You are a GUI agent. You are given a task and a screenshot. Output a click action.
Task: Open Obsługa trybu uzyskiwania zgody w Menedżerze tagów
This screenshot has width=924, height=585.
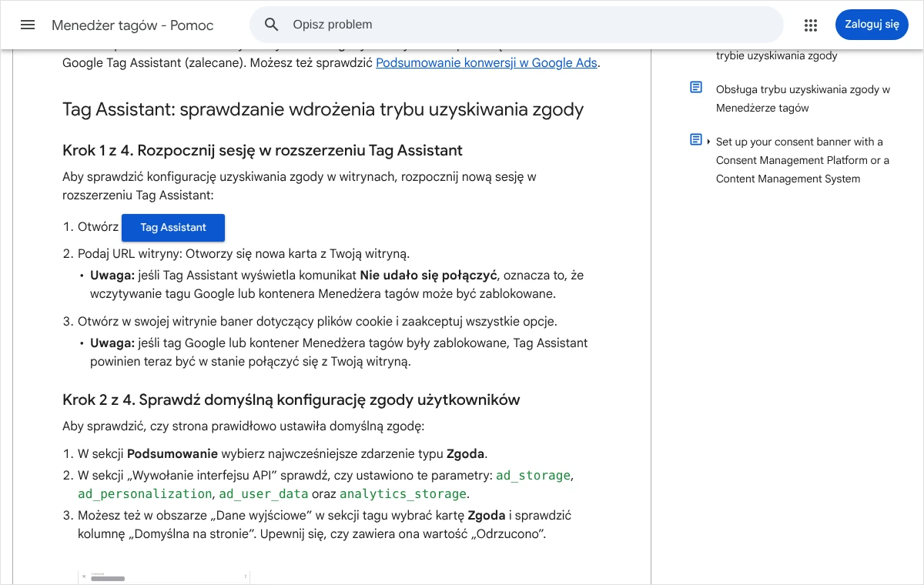[x=802, y=99]
